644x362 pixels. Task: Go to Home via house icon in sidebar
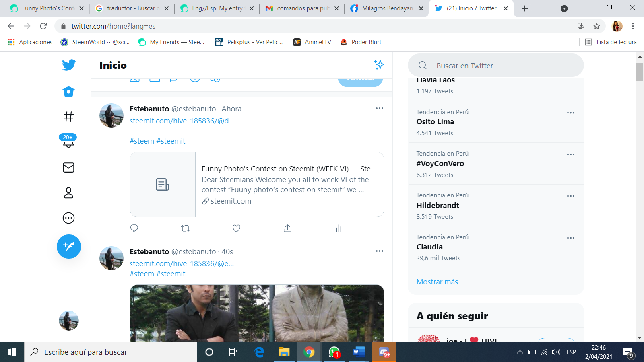tap(69, 92)
